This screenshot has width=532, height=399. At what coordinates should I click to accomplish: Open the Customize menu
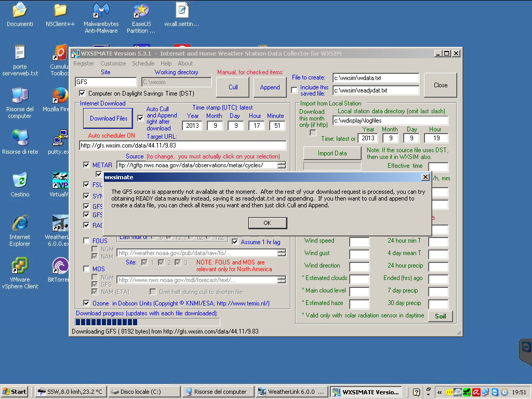(x=113, y=63)
